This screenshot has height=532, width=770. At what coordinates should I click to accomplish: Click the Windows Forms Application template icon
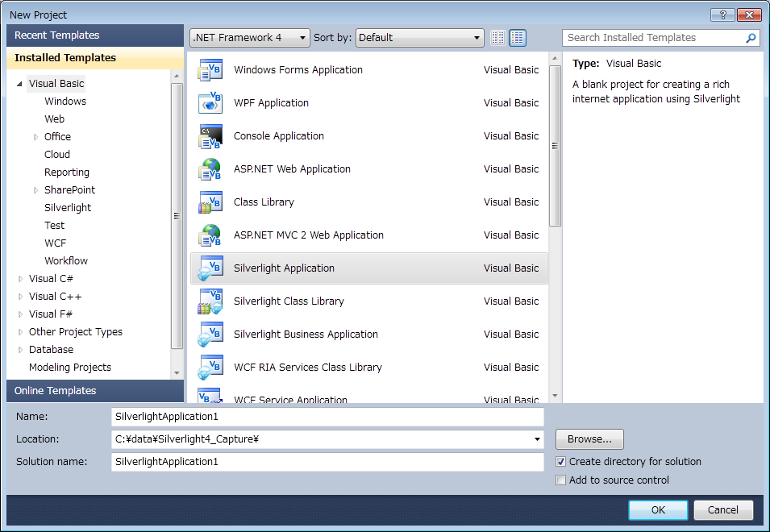[x=210, y=70]
